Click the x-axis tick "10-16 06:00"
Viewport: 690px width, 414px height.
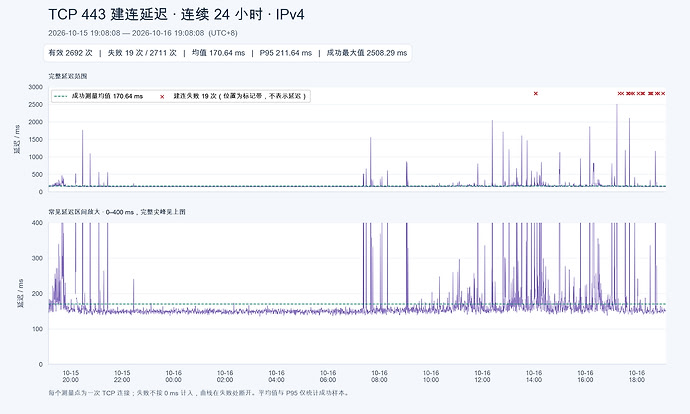point(328,376)
